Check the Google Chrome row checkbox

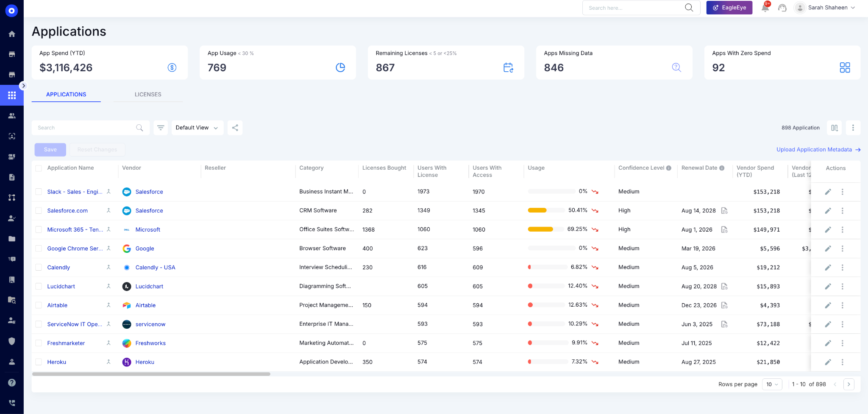point(39,249)
